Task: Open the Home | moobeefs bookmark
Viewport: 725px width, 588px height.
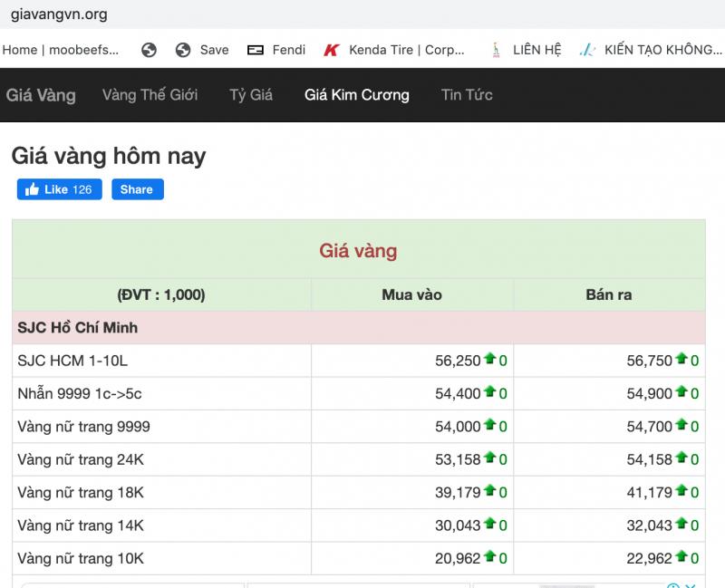Action: point(60,50)
